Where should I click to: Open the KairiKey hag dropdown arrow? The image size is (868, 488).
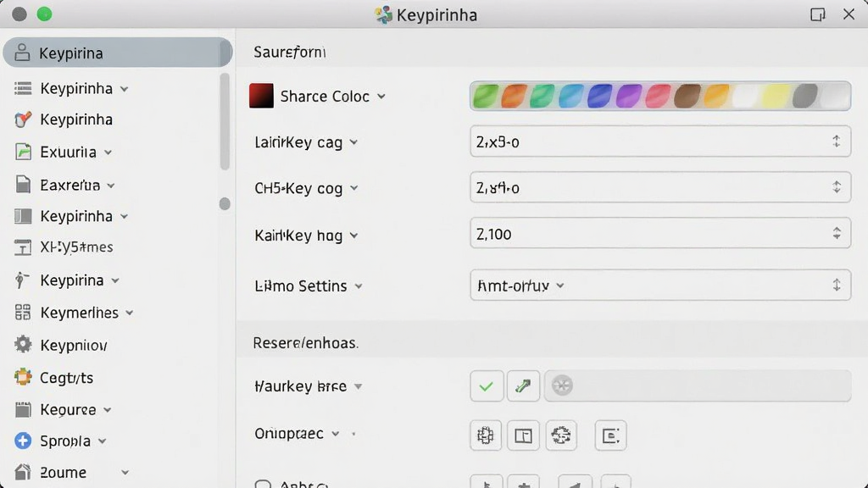click(x=353, y=236)
